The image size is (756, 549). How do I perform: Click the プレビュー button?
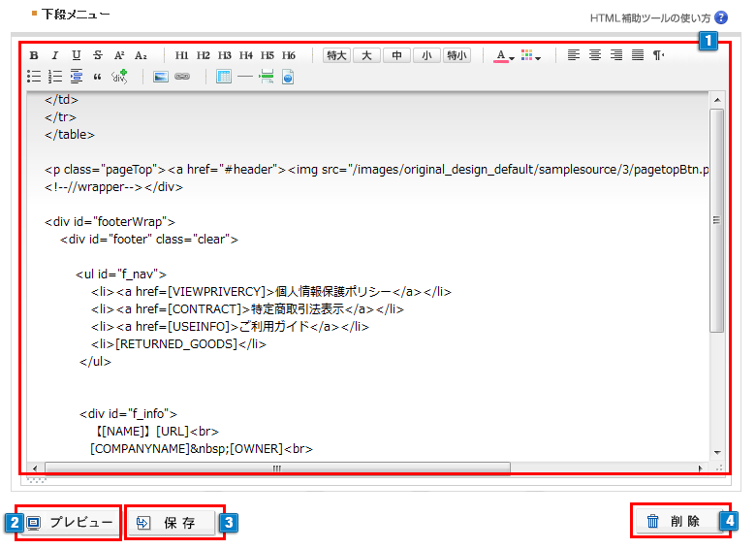click(71, 523)
